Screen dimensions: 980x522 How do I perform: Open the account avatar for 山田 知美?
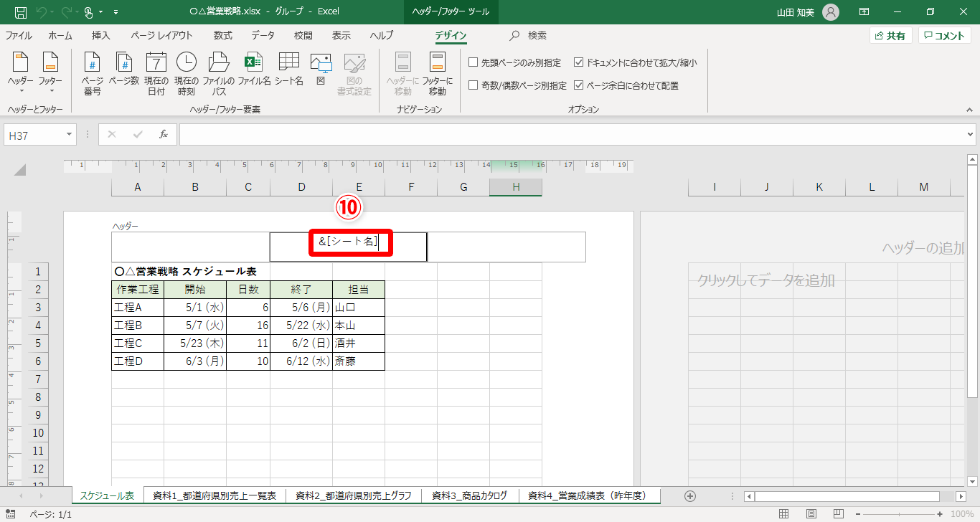(830, 11)
